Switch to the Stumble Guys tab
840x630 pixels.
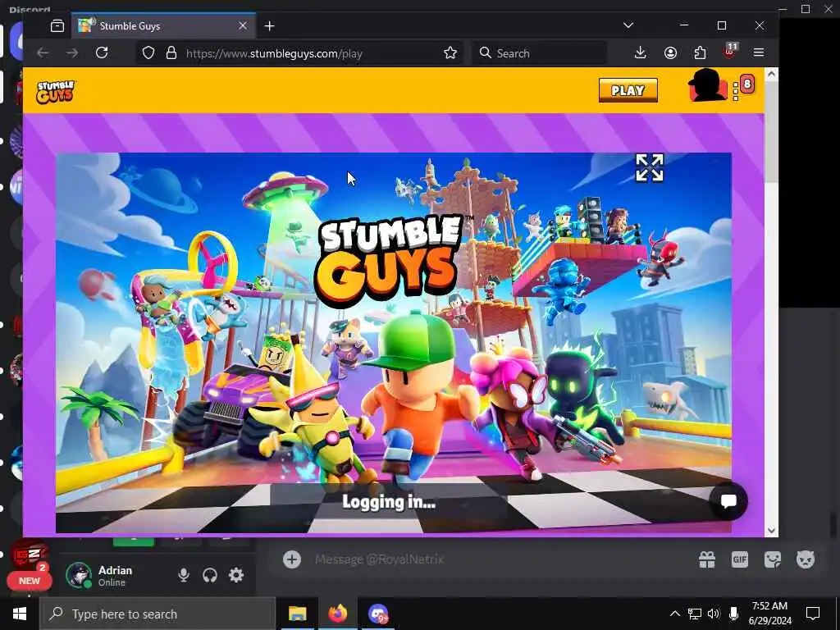(x=163, y=25)
